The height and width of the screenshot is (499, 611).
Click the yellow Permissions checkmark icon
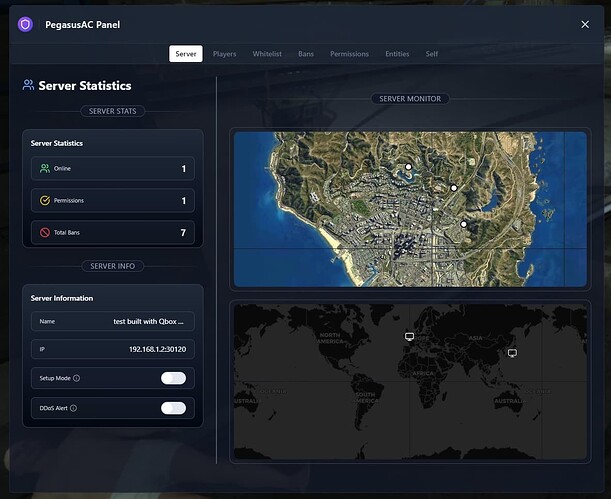45,200
